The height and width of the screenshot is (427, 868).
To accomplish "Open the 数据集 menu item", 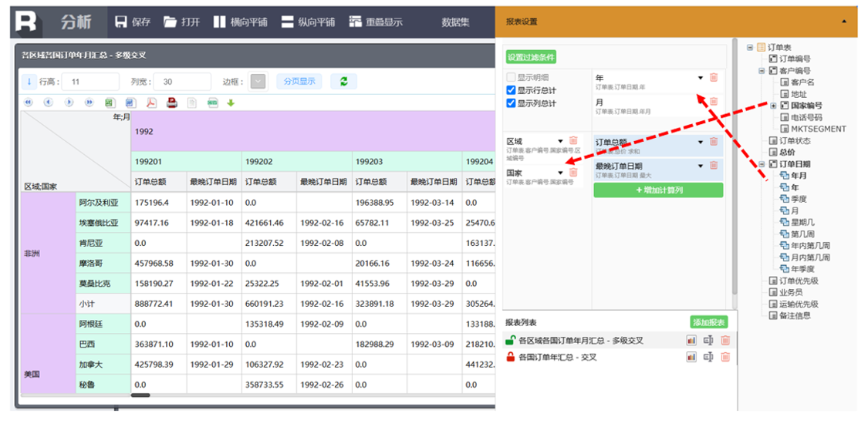I will 455,22.
